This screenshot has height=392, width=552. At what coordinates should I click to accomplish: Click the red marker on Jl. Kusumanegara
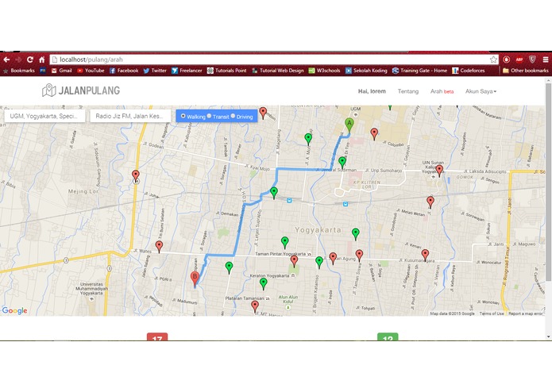pos(425,256)
